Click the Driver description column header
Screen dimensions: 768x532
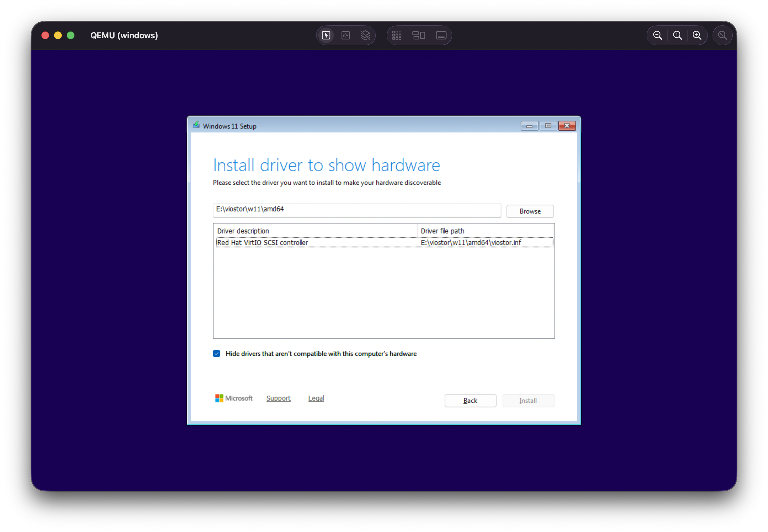click(315, 231)
